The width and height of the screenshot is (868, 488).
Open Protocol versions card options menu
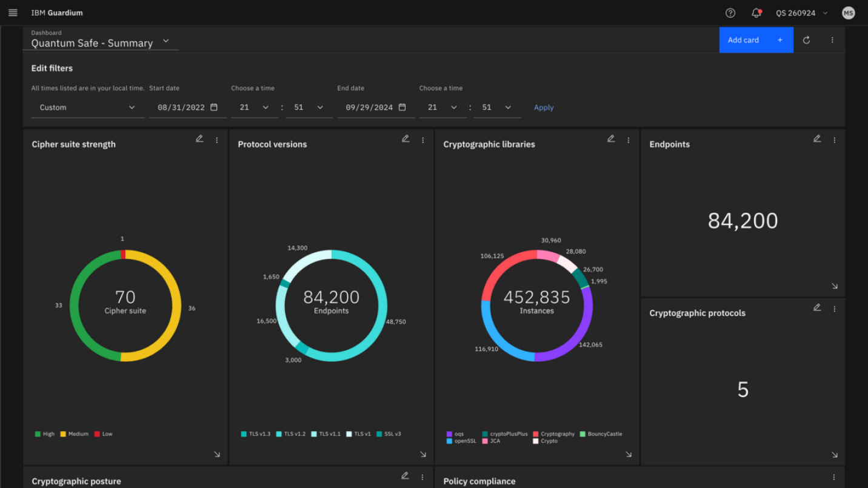(x=423, y=140)
